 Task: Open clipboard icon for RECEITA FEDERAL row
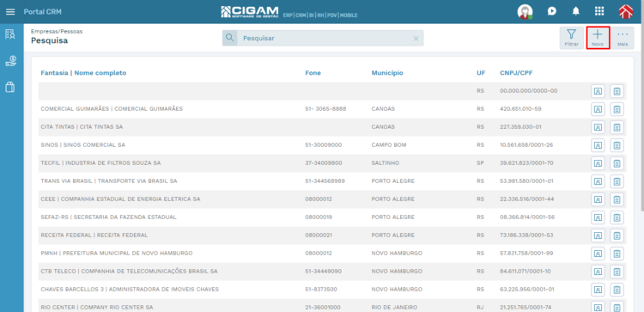[x=617, y=236]
